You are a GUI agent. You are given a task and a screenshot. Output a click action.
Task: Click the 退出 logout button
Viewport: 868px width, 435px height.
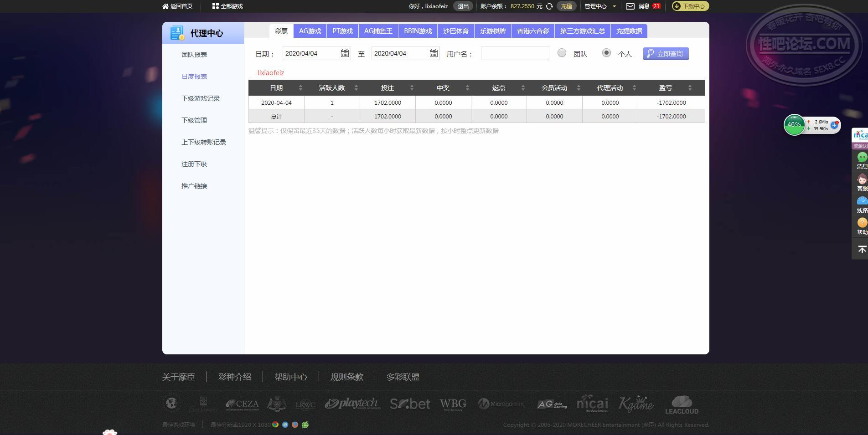coord(463,6)
